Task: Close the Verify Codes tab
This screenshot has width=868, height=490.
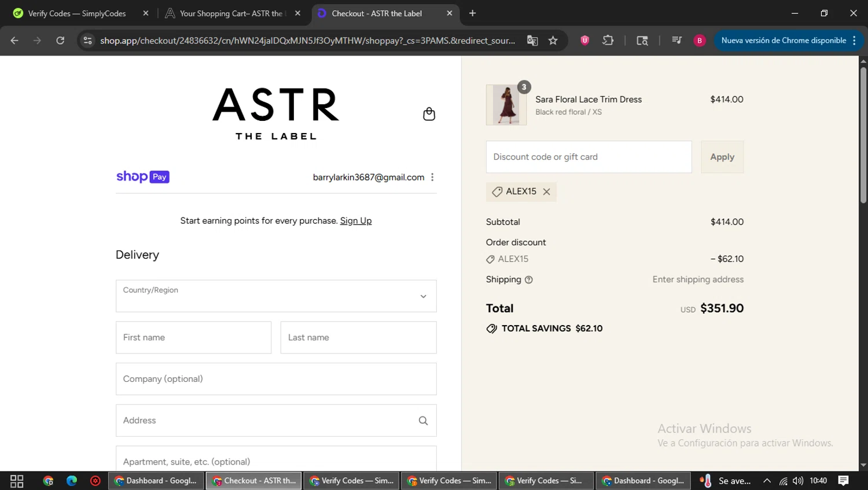Action: pyautogui.click(x=146, y=13)
